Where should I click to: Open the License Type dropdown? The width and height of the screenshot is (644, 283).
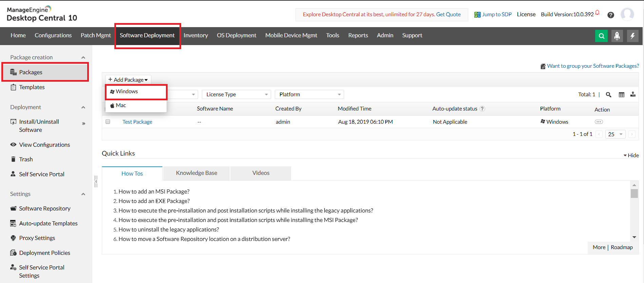click(236, 95)
